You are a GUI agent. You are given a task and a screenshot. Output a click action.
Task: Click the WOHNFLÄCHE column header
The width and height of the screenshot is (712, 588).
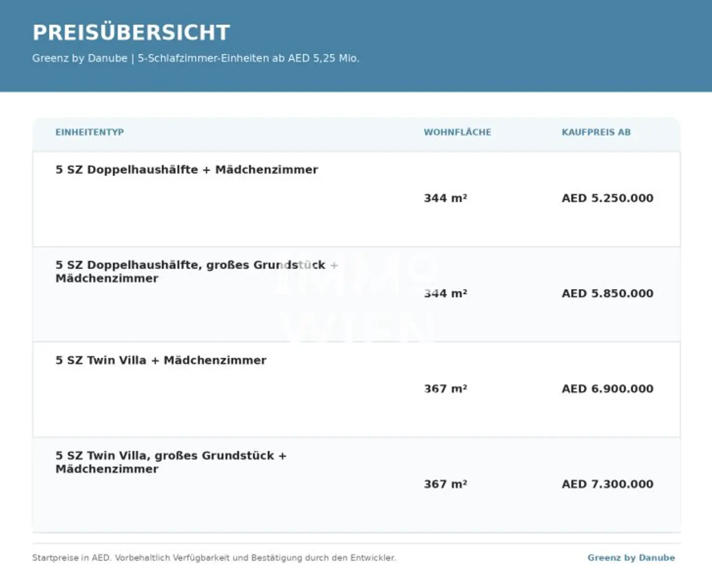[x=457, y=132]
